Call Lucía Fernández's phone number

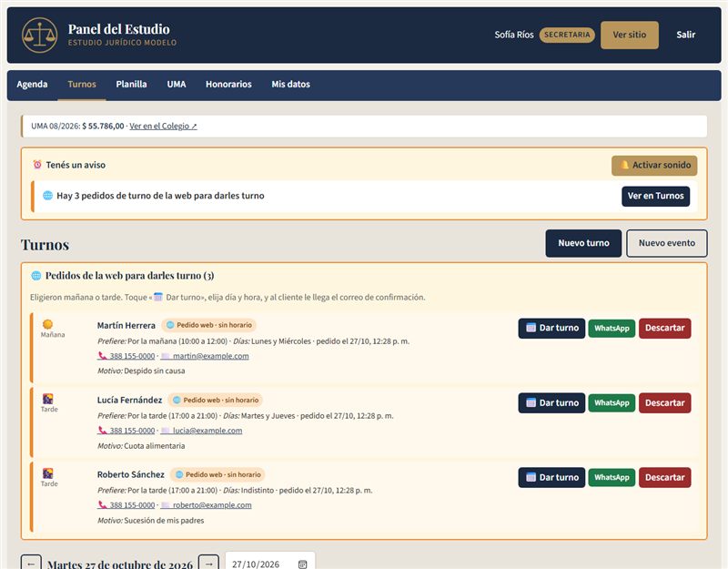click(126, 431)
